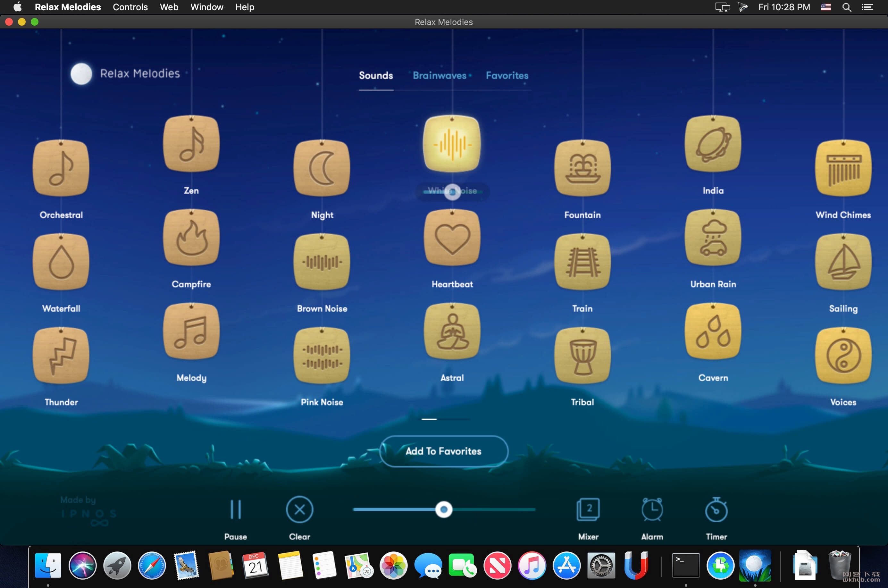
Task: Open the display mirroring menu bar icon
Action: pyautogui.click(x=722, y=7)
